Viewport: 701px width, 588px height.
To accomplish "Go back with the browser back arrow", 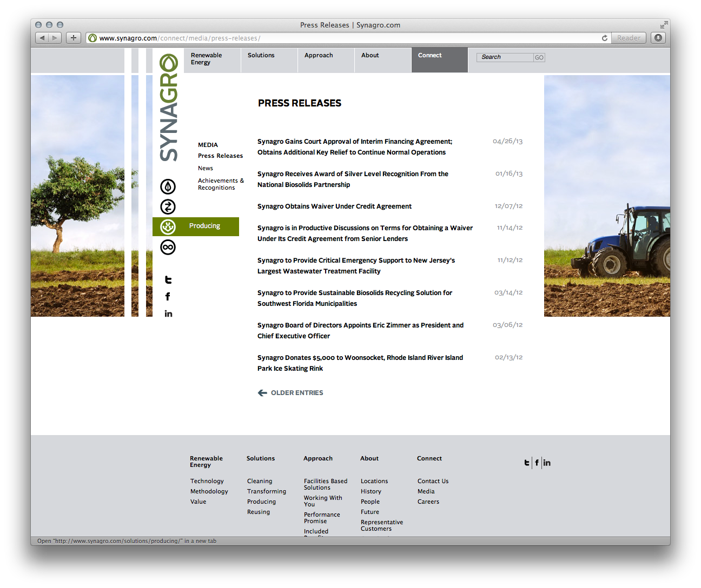I will (42, 38).
